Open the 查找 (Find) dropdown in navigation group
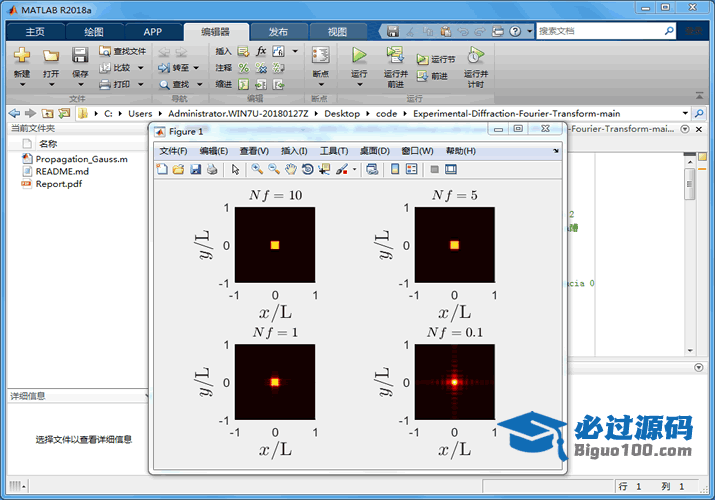This screenshot has width=715, height=500. pos(198,85)
